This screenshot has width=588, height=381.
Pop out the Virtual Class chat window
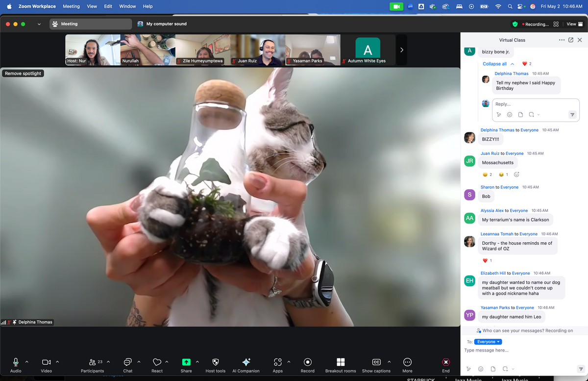[x=571, y=40]
